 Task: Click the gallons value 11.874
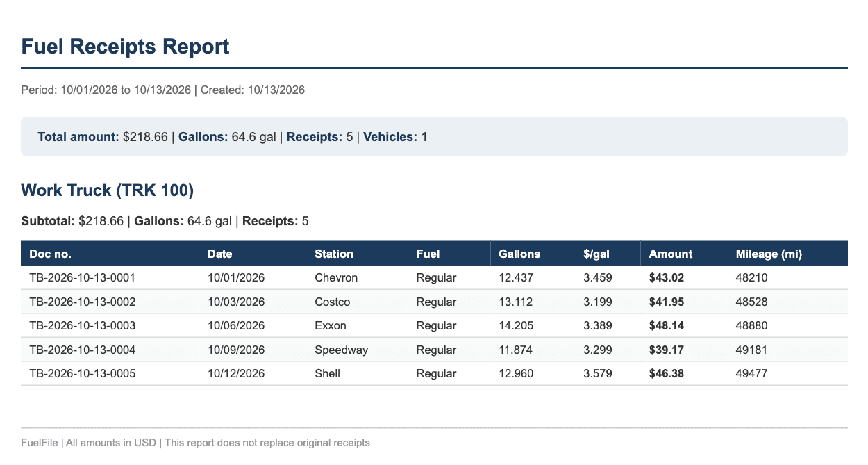[x=516, y=350]
